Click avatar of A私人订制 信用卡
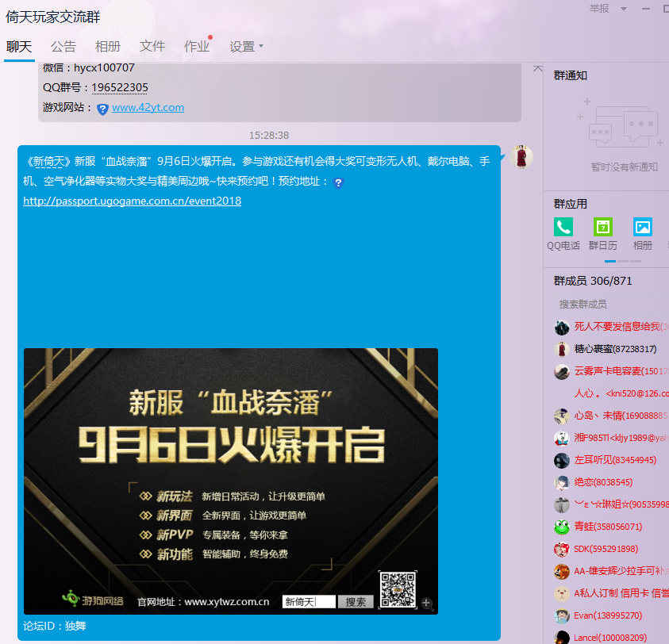Viewport: 669px width, 644px height. [562, 594]
